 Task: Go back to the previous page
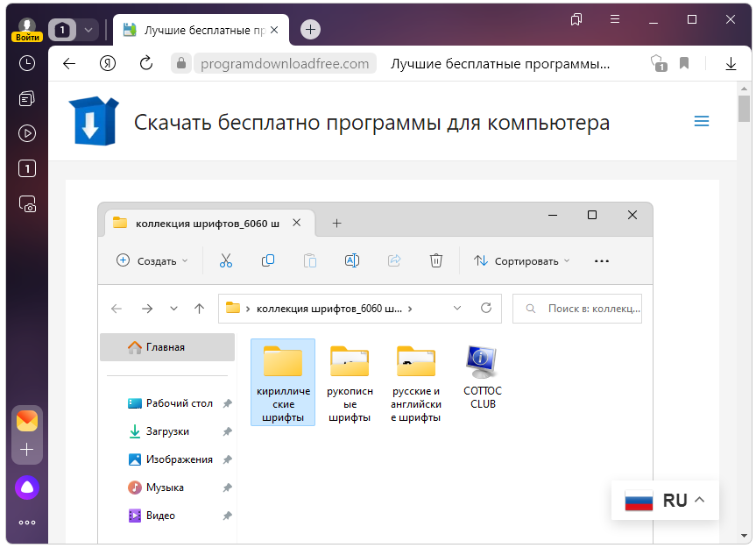click(x=69, y=64)
